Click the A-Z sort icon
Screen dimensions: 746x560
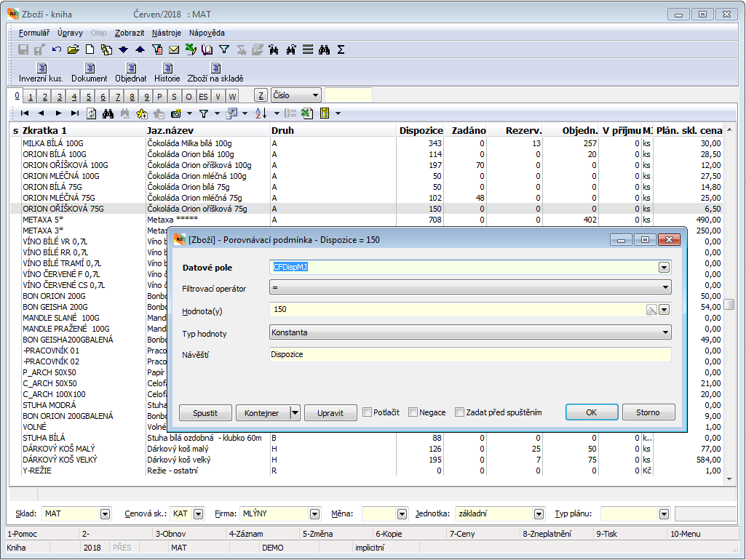click(261, 113)
